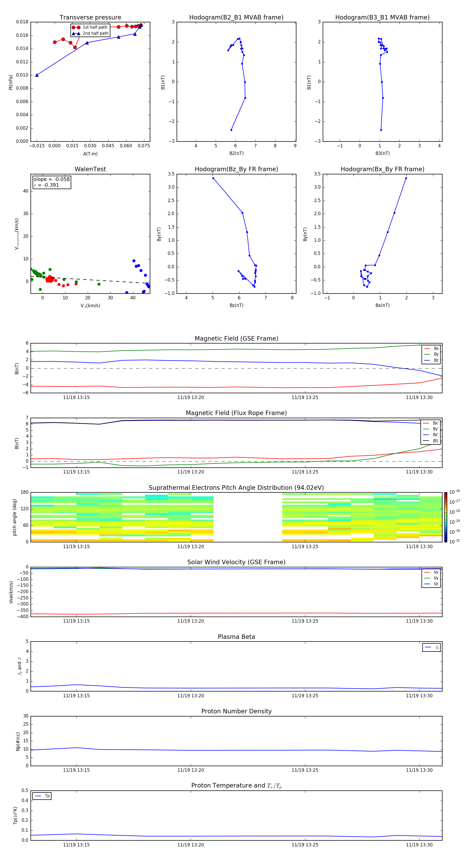Screen dimensions: 473x868
Task: Click '11/19 13:30' tick under proton temperature plot
Action: 419,845
